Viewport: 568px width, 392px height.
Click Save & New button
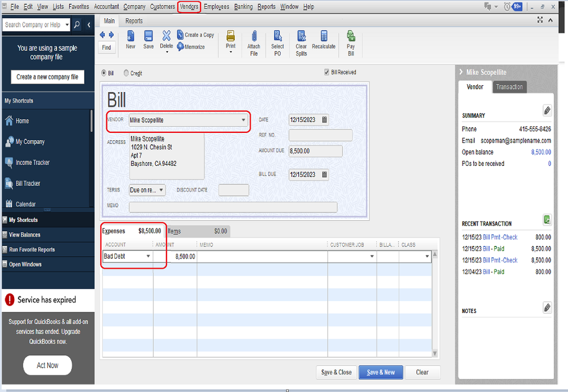(381, 372)
